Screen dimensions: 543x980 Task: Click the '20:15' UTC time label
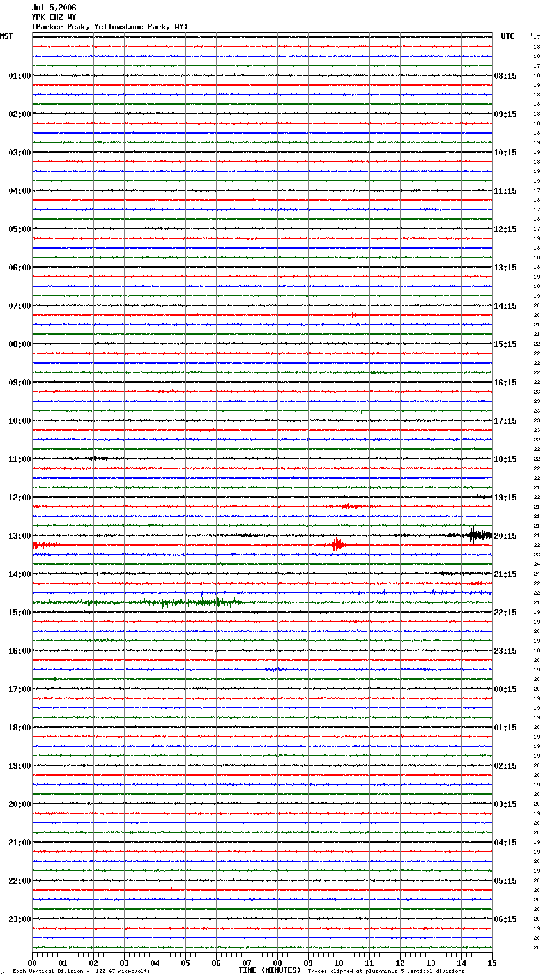point(505,536)
